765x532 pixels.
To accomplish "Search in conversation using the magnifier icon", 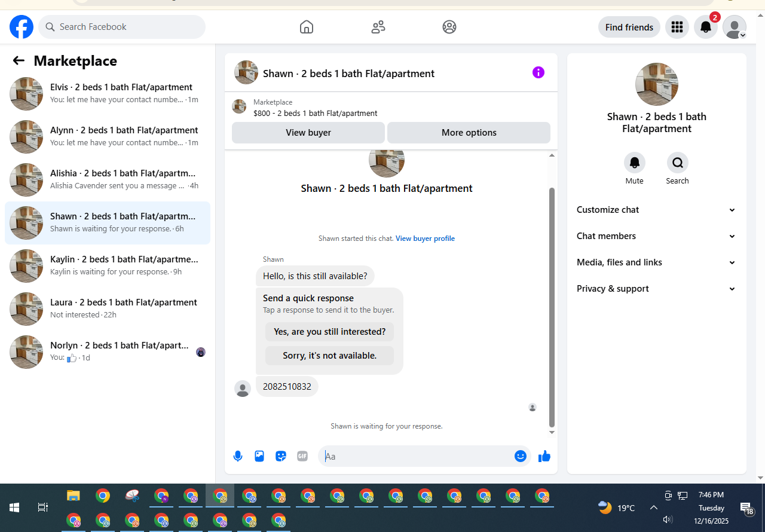I will [678, 163].
